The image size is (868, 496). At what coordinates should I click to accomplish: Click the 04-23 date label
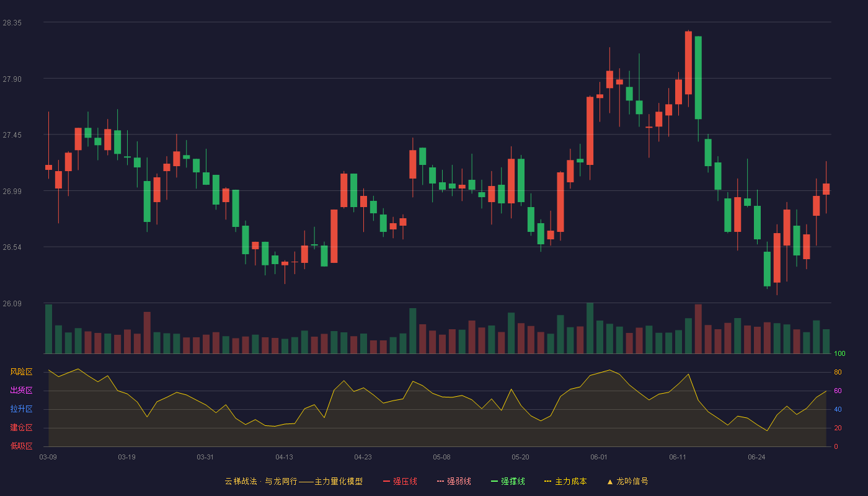click(363, 457)
